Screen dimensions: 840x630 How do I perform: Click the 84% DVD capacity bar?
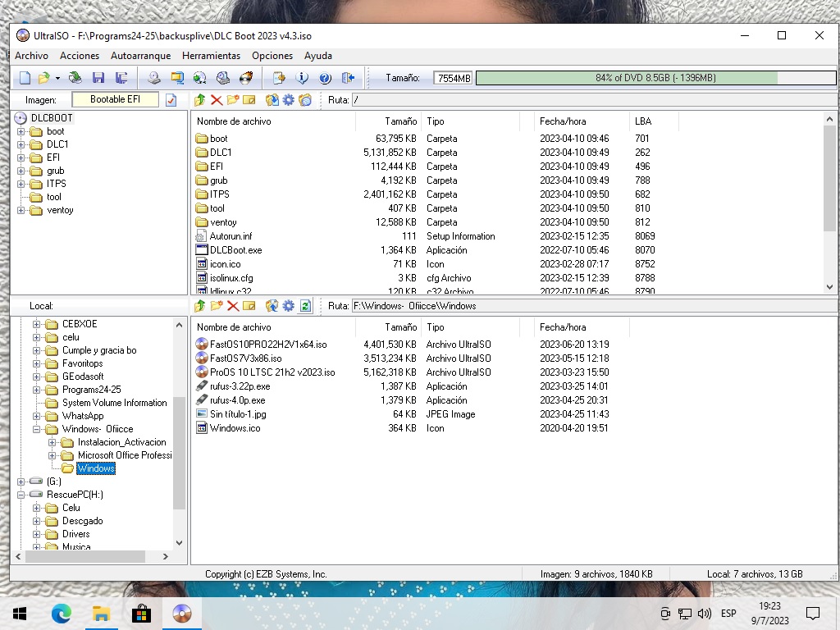click(x=655, y=78)
